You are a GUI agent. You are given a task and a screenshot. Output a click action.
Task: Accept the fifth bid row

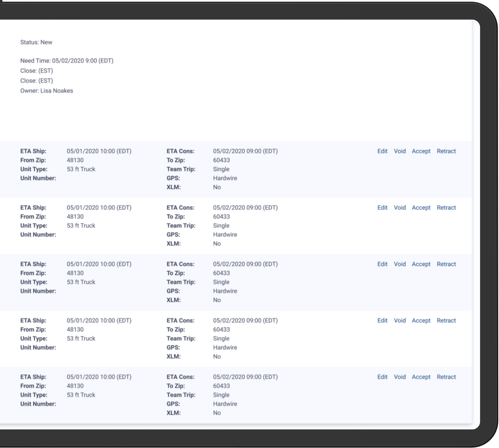pyautogui.click(x=421, y=377)
